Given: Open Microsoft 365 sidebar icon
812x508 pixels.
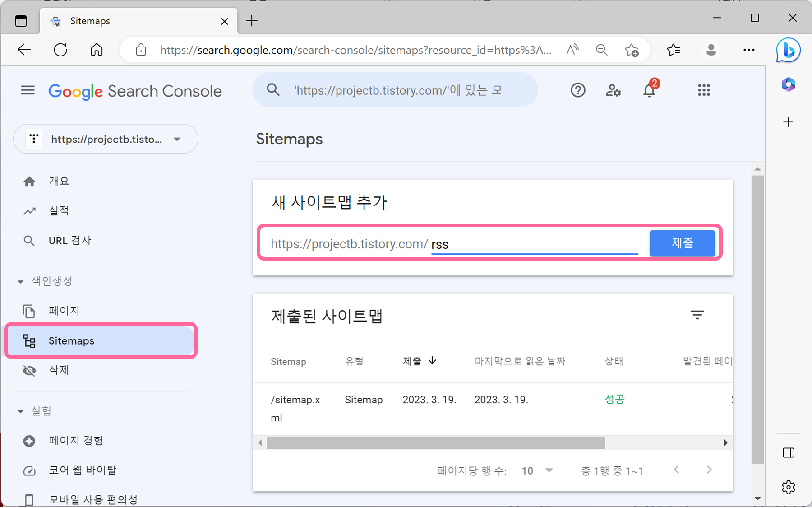Looking at the screenshot, I should click(x=788, y=84).
